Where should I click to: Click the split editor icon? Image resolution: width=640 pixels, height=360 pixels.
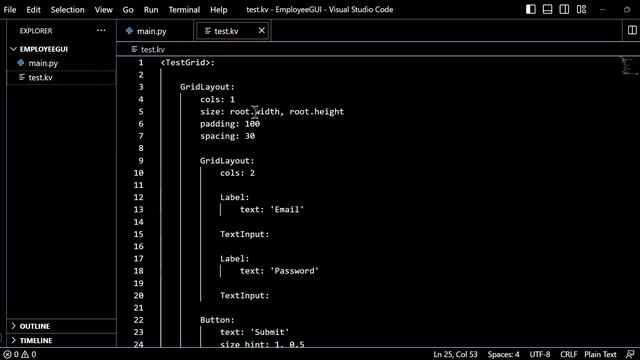click(632, 30)
